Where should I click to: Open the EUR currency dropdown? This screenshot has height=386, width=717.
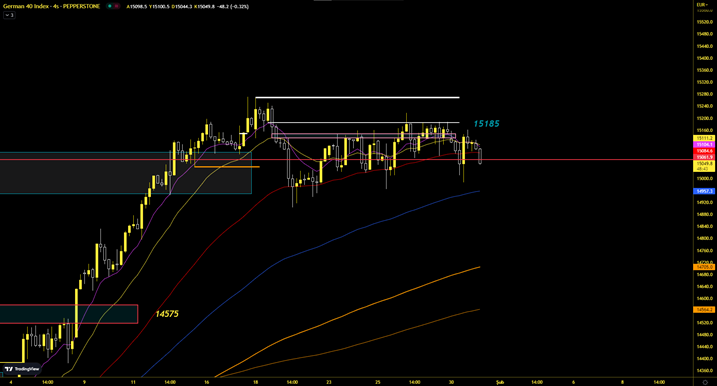pos(703,5)
